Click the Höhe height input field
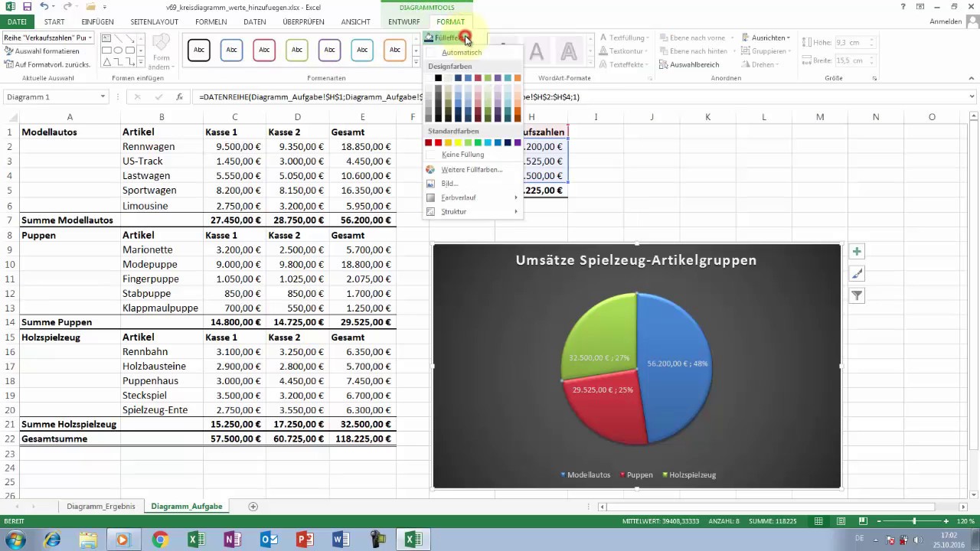The height and width of the screenshot is (551, 980). click(854, 43)
